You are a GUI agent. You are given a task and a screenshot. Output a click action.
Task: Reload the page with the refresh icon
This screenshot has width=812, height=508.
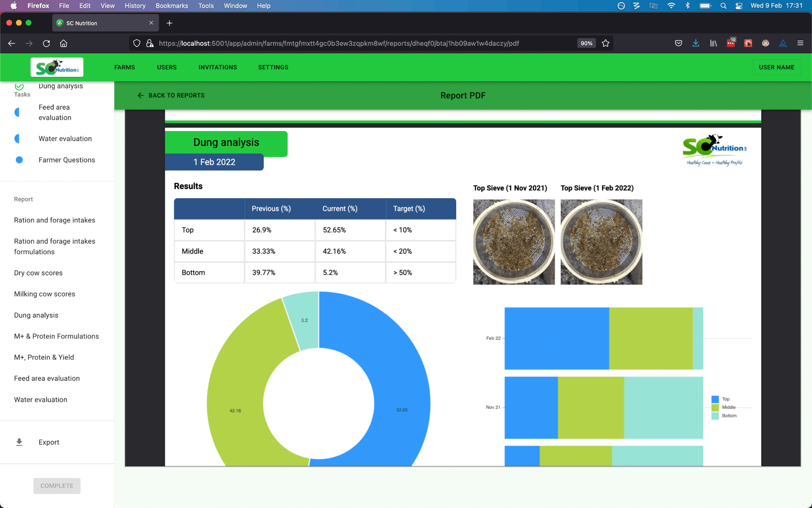click(46, 43)
